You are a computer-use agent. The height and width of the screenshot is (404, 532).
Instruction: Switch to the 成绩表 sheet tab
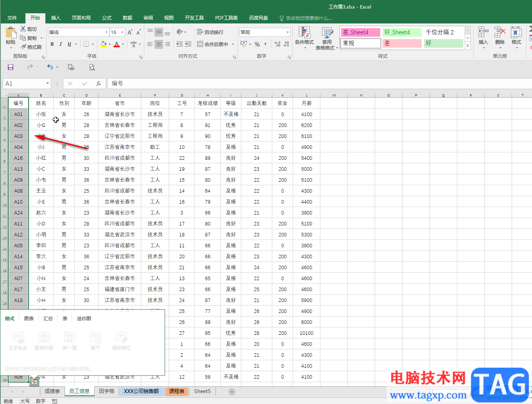click(52, 391)
